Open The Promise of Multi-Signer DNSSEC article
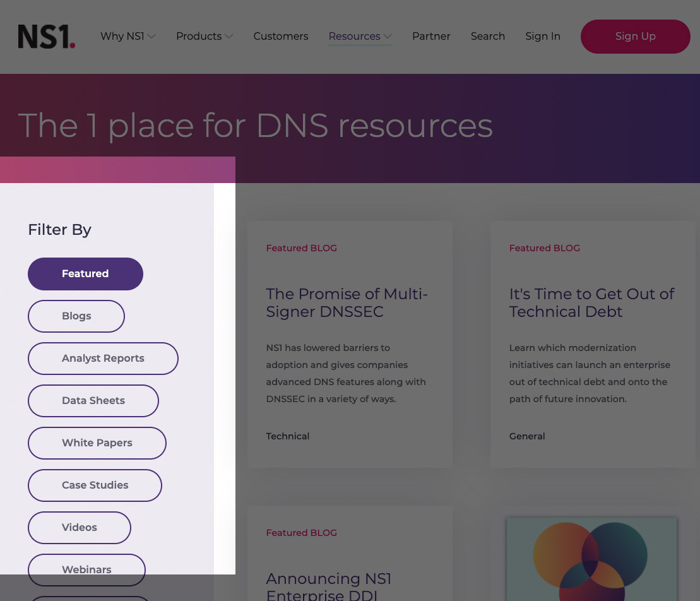The image size is (700, 601). pyautogui.click(x=347, y=303)
